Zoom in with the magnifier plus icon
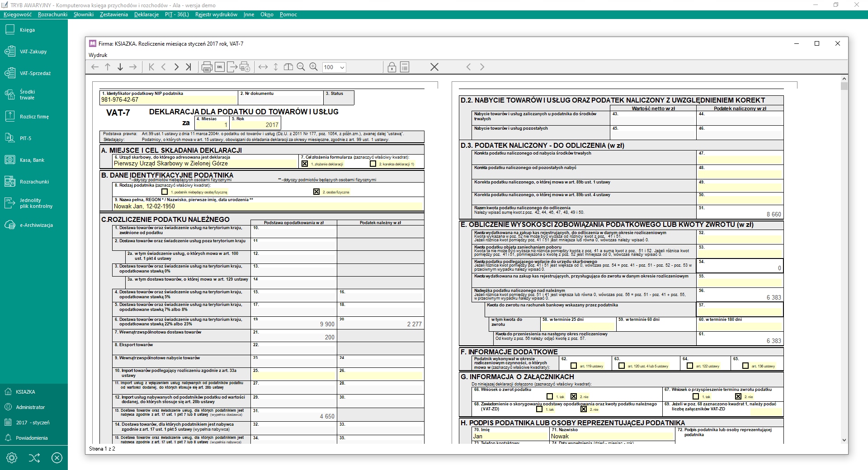Image resolution: width=868 pixels, height=470 pixels. coord(313,67)
